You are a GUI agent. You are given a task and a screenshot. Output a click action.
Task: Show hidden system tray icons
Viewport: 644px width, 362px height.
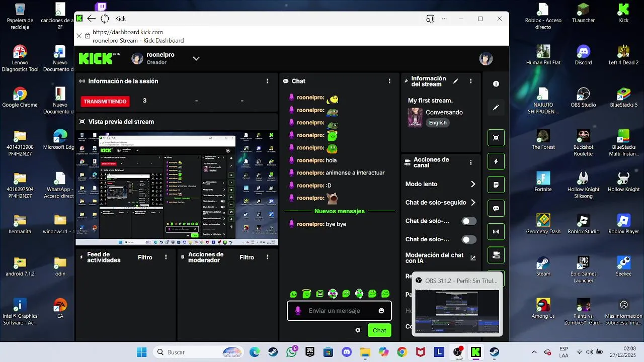coord(534,352)
